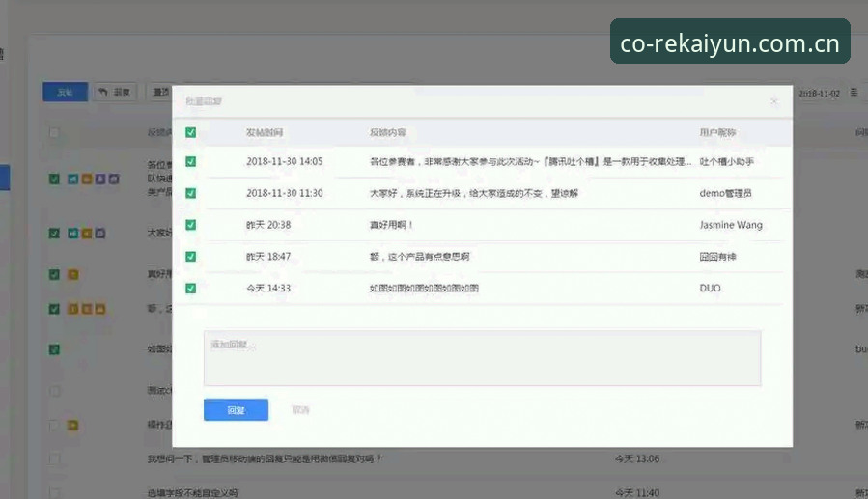Click username demo管理员
868x499 pixels.
(725, 193)
